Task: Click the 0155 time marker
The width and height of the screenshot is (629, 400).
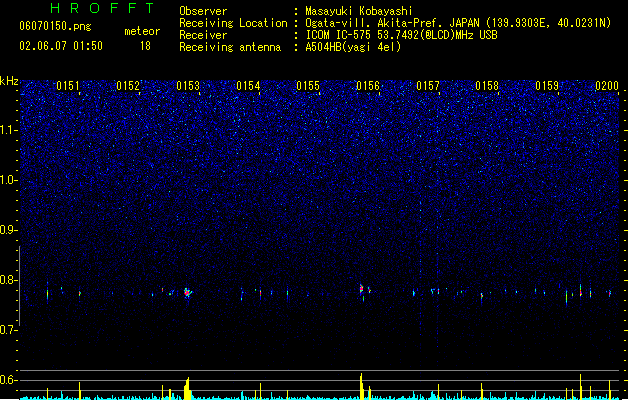Action: tap(308, 86)
